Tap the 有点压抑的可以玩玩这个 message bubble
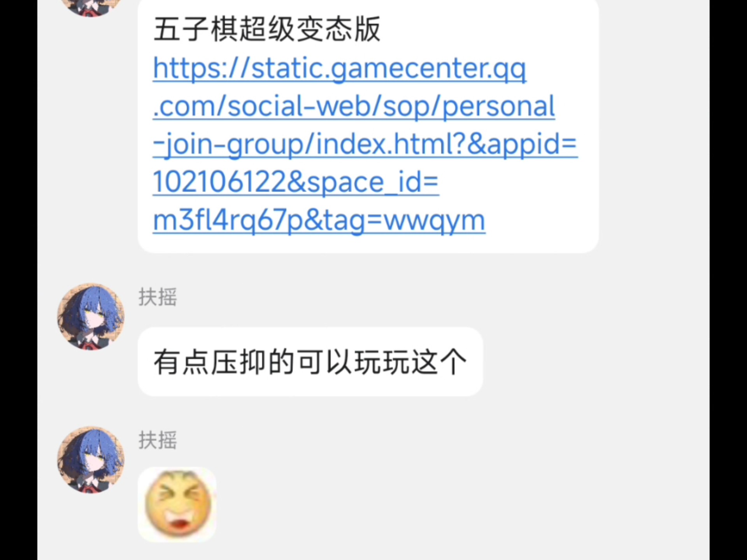 [x=310, y=362]
